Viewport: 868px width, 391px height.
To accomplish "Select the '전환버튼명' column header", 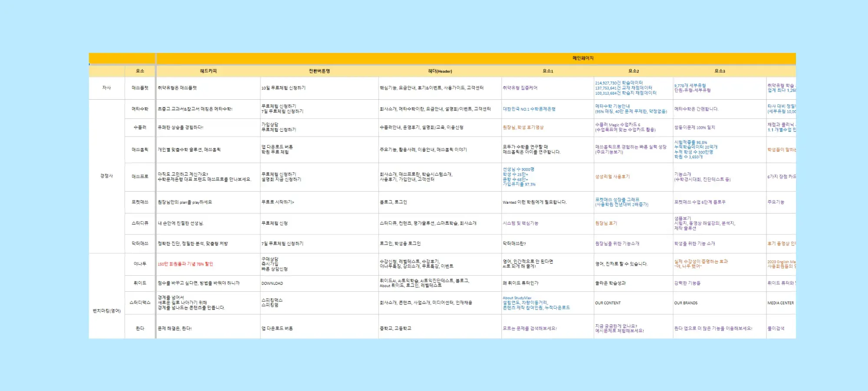I will pos(319,71).
